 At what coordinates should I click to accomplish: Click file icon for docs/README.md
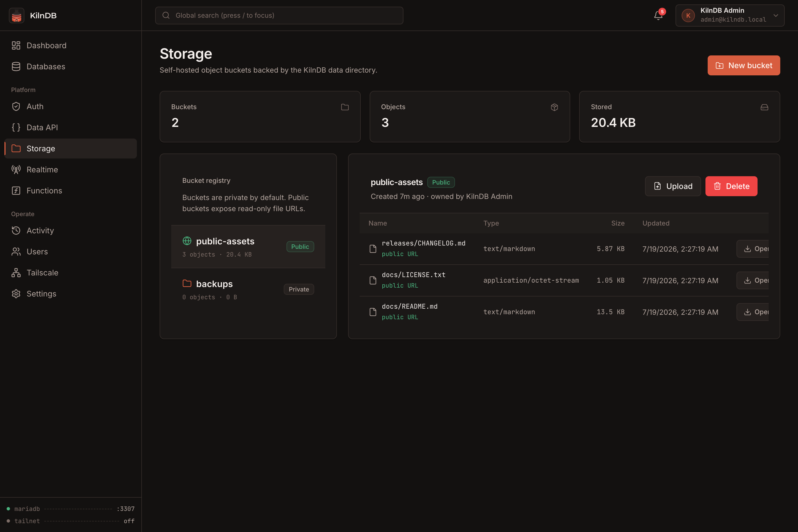click(x=373, y=312)
